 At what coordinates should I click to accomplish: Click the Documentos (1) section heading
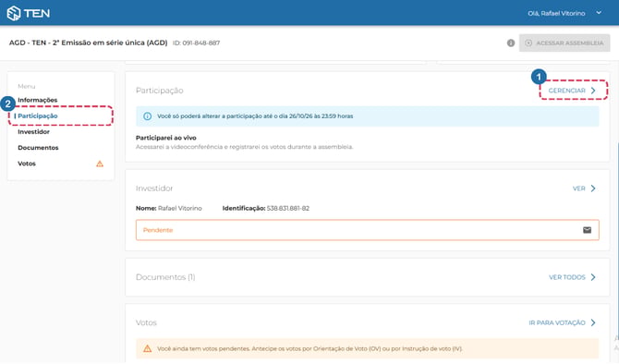(x=165, y=277)
